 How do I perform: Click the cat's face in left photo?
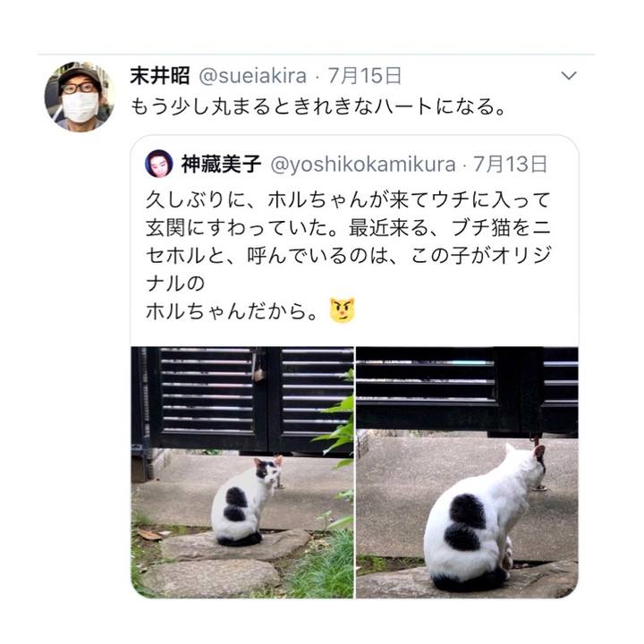266,472
